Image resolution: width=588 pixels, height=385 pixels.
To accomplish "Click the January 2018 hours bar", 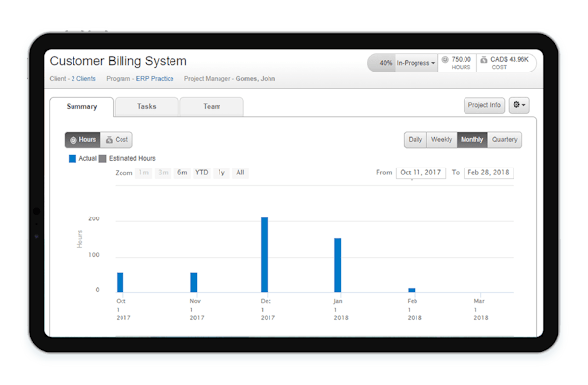I will (x=338, y=265).
